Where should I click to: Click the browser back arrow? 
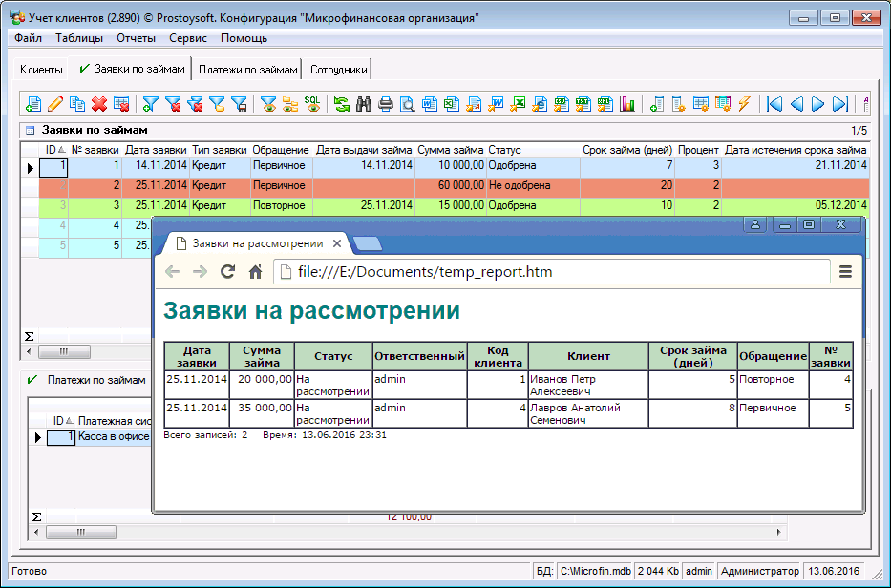(172, 271)
